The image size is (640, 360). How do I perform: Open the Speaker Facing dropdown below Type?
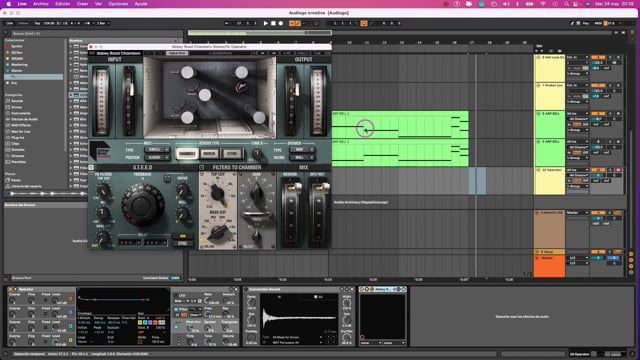point(302,157)
